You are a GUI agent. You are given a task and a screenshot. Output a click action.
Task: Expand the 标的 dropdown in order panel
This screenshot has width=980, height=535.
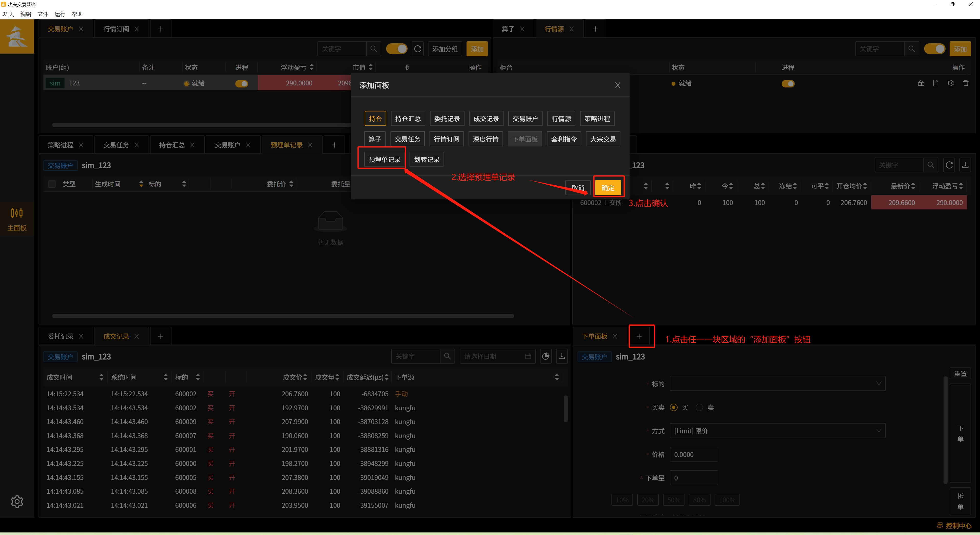(777, 383)
